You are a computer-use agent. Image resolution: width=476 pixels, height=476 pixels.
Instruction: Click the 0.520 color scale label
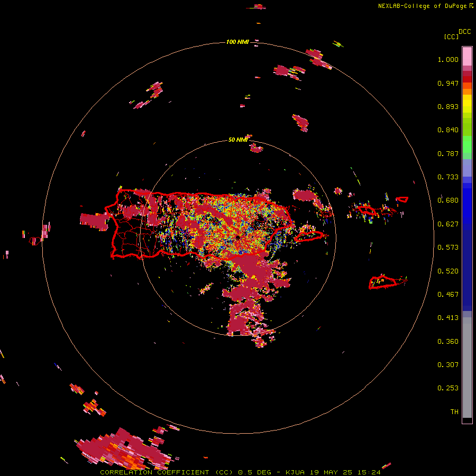(x=448, y=271)
